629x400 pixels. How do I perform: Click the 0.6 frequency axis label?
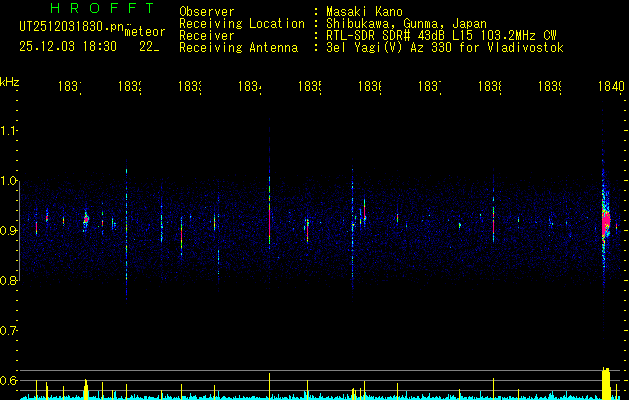pos(10,380)
